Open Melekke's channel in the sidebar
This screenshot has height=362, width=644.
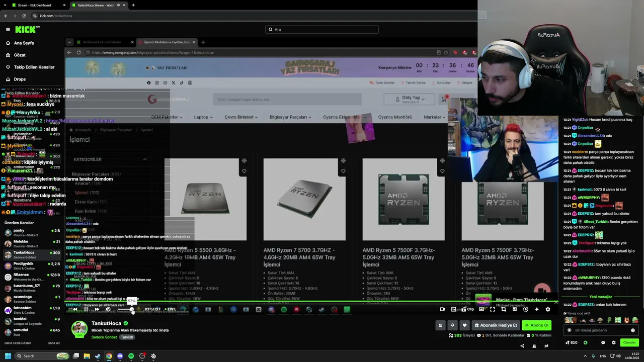click(32, 243)
